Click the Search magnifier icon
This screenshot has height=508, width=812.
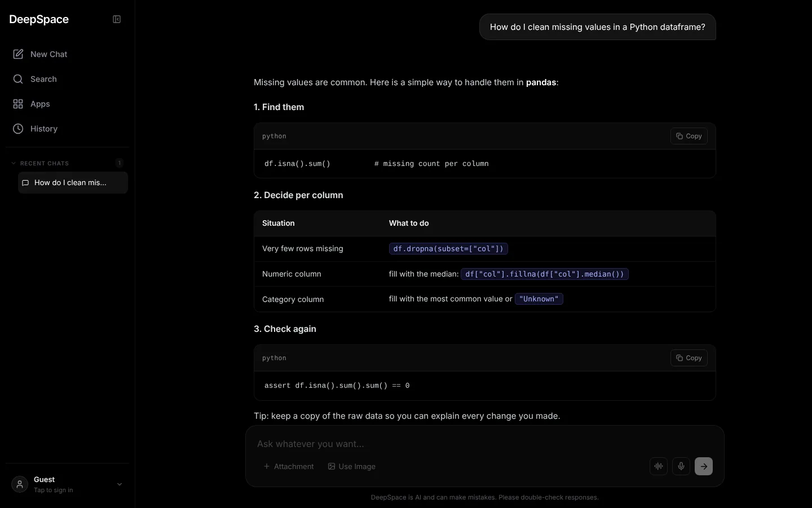18,79
